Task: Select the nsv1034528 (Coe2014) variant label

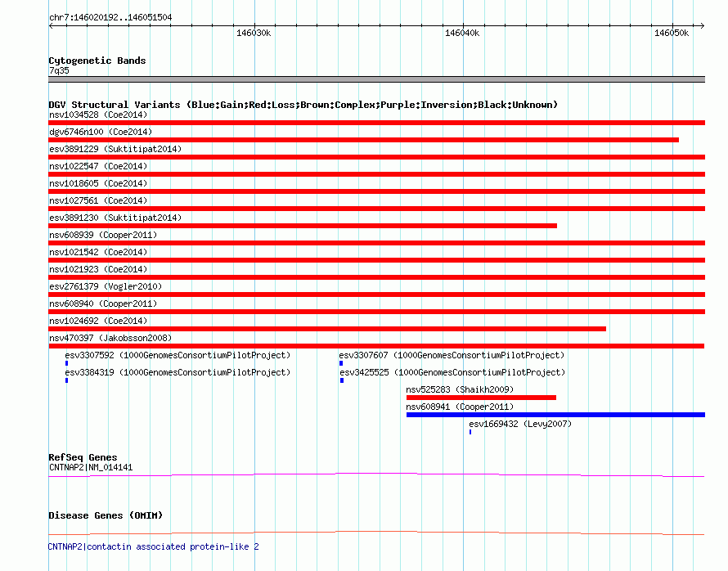Action: (98, 115)
